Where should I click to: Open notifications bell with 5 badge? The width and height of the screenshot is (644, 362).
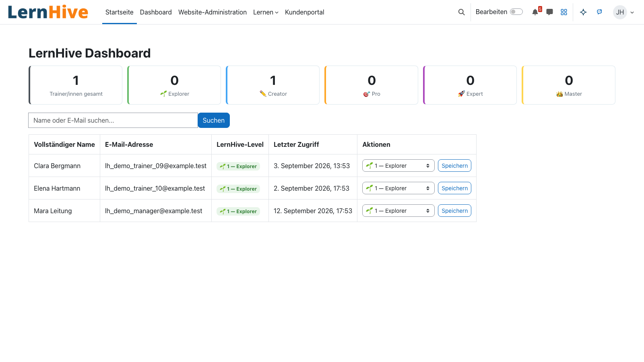pyautogui.click(x=536, y=12)
